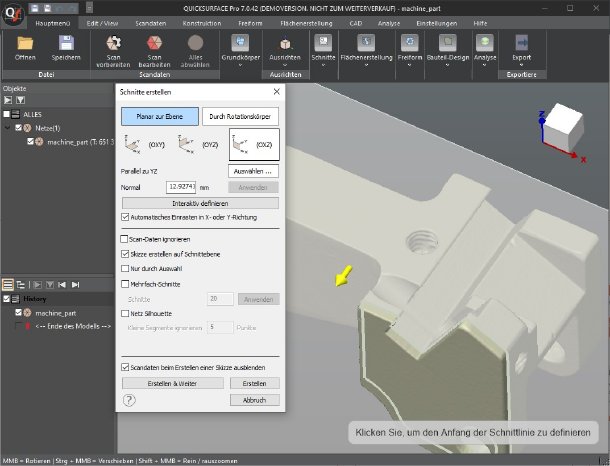
Task: Click the Alles abwählen icon
Action: coord(196,43)
